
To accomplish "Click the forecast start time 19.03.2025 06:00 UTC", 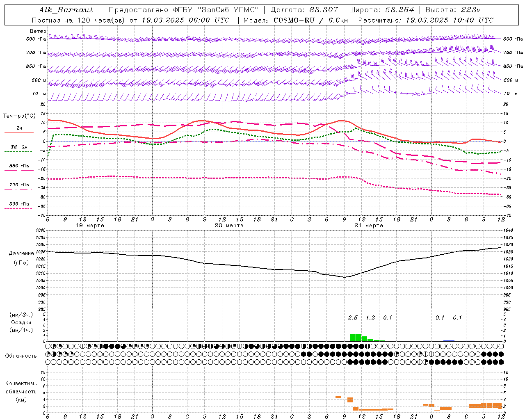I will [185, 20].
